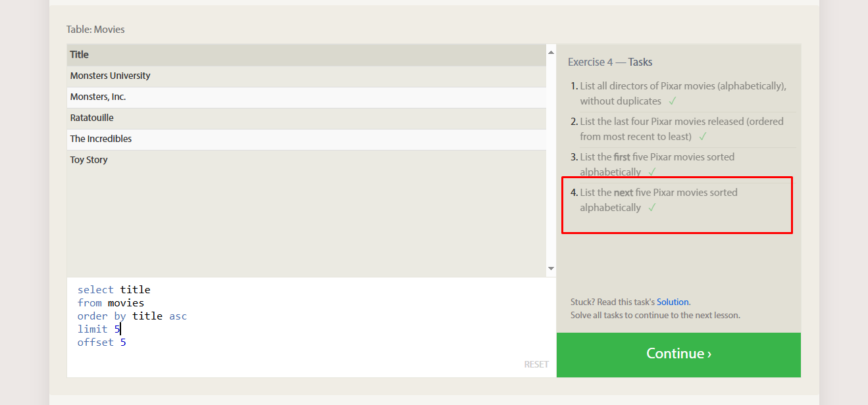This screenshot has width=868, height=405.
Task: Click the Ratatouille row
Action: [307, 118]
